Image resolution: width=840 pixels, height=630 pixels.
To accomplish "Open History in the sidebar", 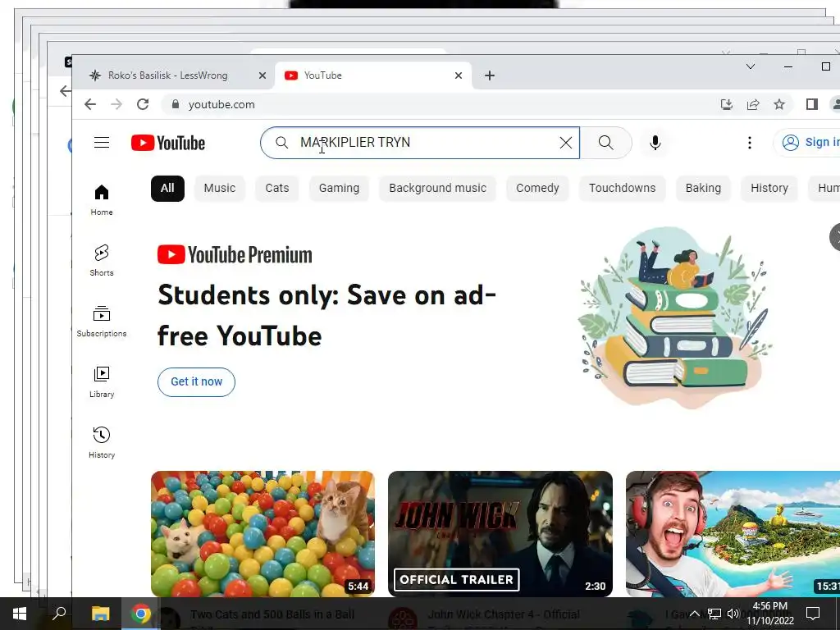I will point(101,442).
